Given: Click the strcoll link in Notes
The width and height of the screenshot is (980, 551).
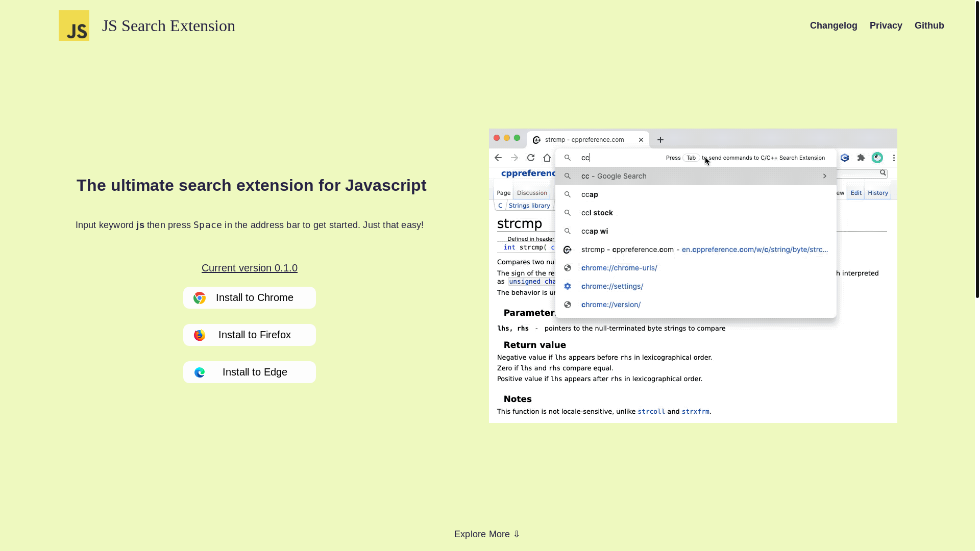Looking at the screenshot, I should click(x=651, y=411).
